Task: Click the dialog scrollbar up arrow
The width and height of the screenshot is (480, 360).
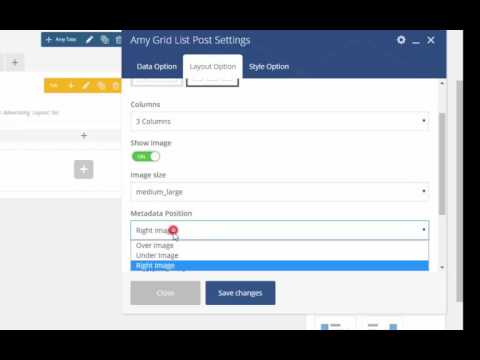Action: [442, 83]
